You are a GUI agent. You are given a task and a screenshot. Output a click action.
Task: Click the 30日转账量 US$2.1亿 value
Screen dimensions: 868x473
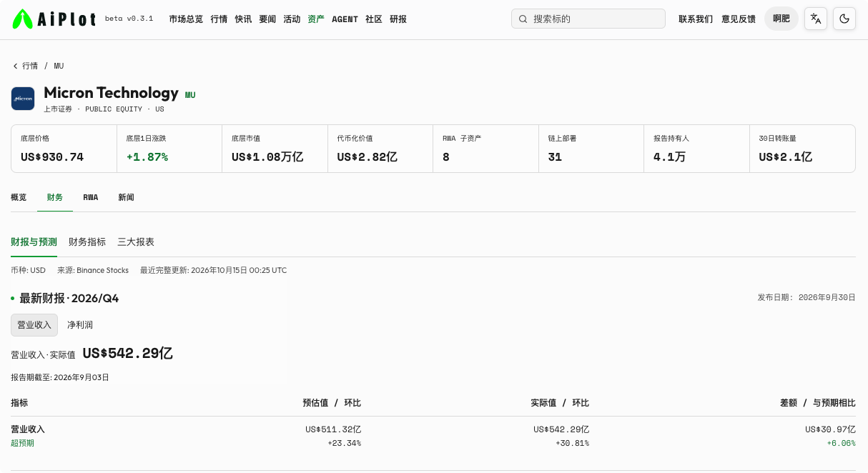pyautogui.click(x=786, y=157)
